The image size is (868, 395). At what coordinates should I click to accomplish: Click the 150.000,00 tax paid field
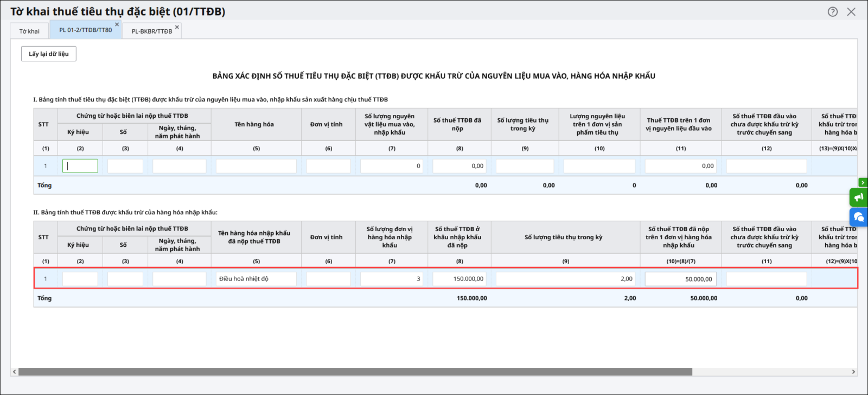459,279
